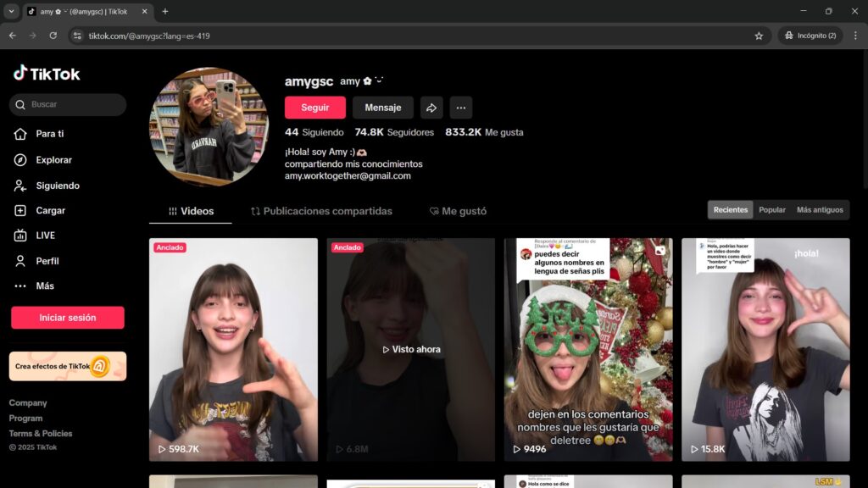Click the Buscar search field
The image size is (868, 488).
tap(72, 104)
